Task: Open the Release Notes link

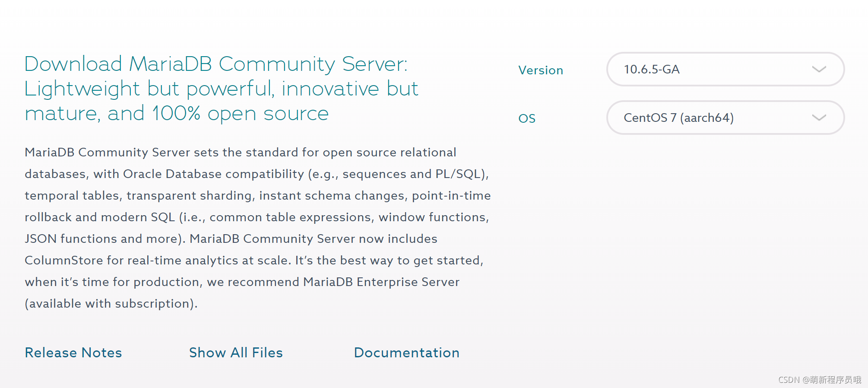Action: tap(73, 353)
